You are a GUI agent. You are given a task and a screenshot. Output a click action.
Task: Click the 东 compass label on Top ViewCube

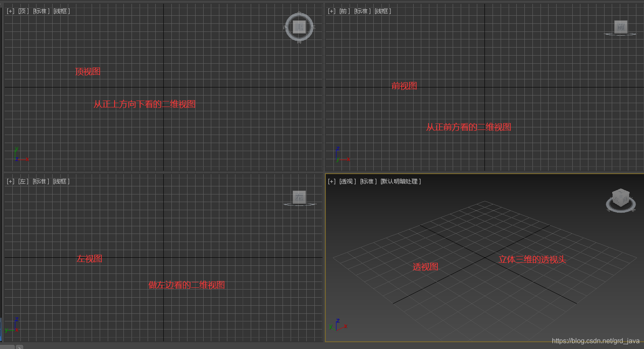(313, 27)
